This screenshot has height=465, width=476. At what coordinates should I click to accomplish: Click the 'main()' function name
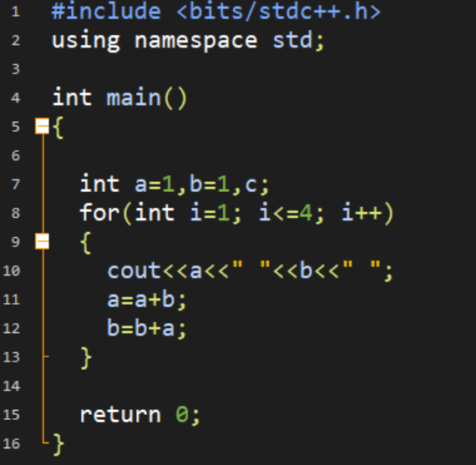click(147, 98)
